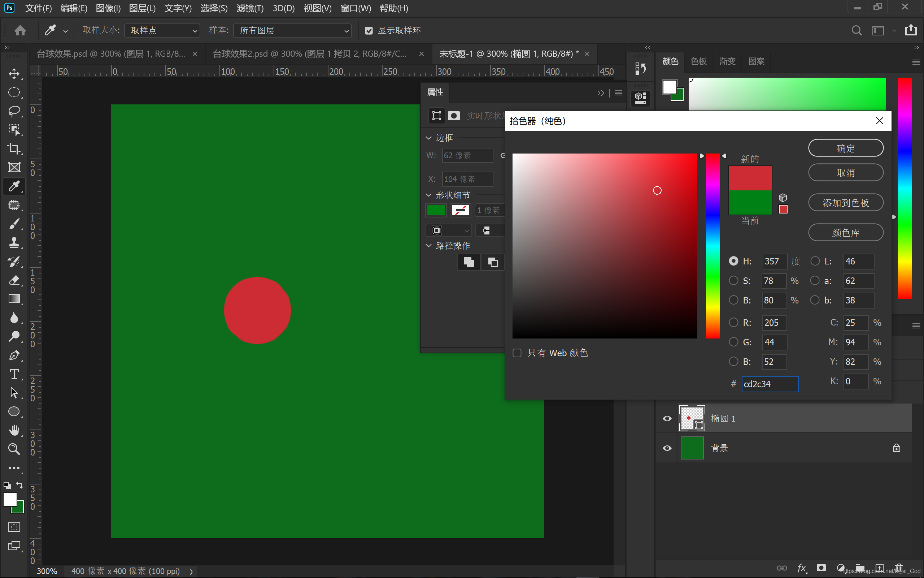Switch to 台球效果.psd document tab
This screenshot has width=924, height=578.
pos(111,54)
